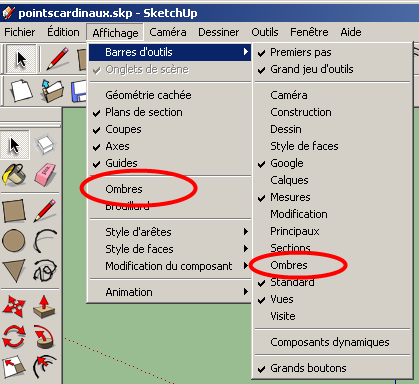Image resolution: width=419 pixels, height=384 pixels.
Task: Select the Push/Pull tool
Action: [45, 306]
